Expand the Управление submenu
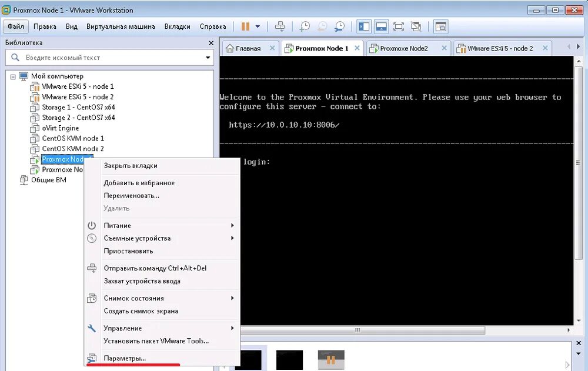 162,328
